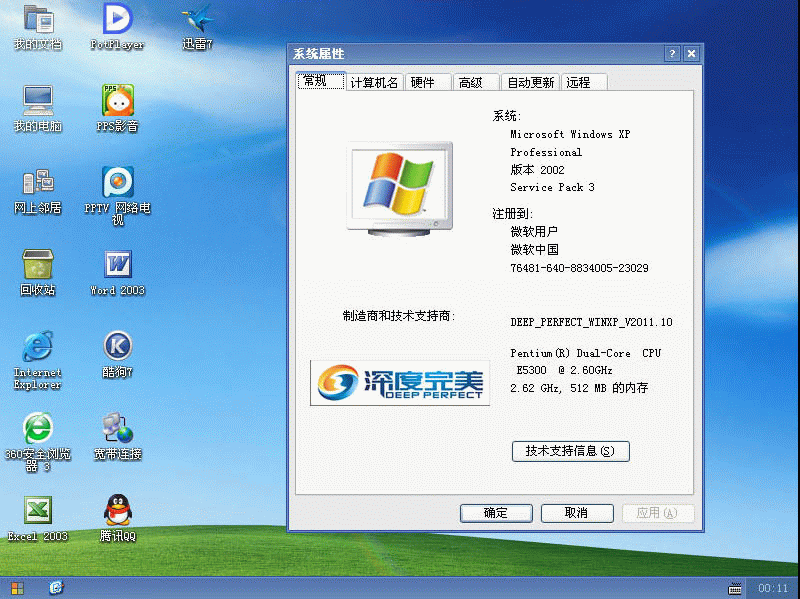Launch the 360安全浏览器 3 shortcut
The image size is (800, 599).
coord(38,442)
